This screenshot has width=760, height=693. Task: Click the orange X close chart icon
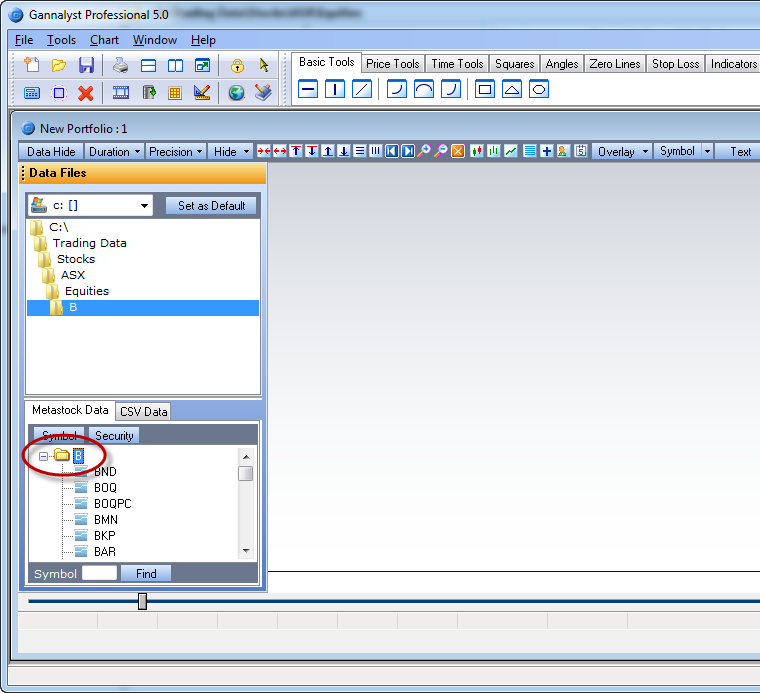458,151
